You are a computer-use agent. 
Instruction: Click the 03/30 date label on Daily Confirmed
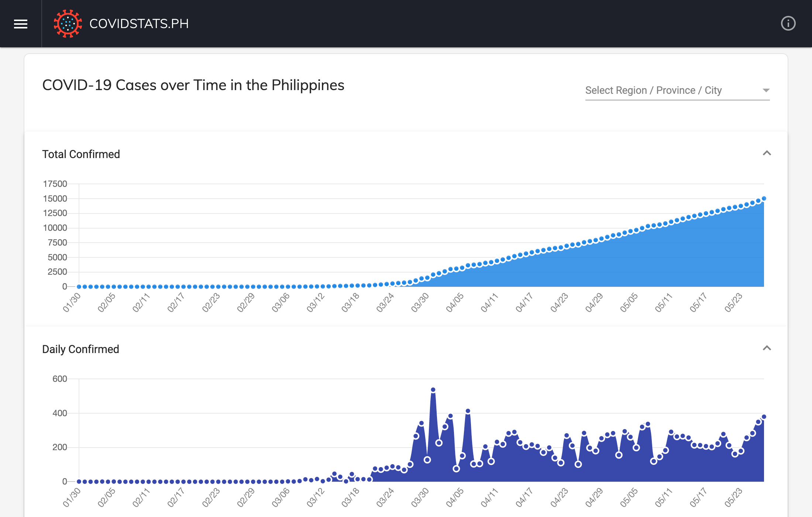[420, 497]
